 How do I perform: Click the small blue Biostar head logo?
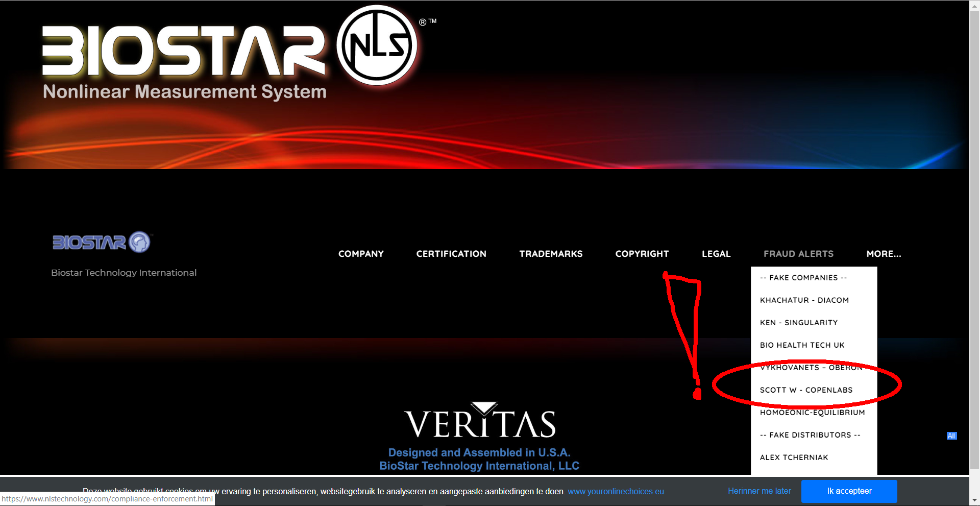tap(139, 242)
